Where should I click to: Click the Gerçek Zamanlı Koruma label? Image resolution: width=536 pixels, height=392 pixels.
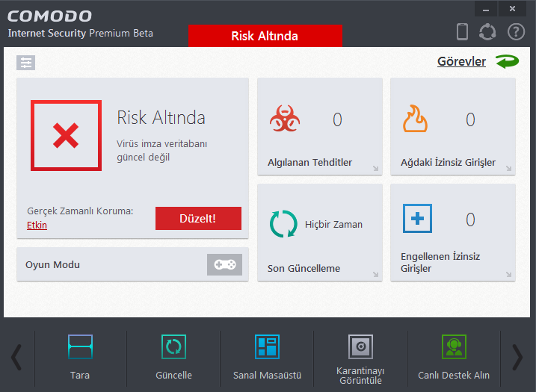tap(80, 211)
